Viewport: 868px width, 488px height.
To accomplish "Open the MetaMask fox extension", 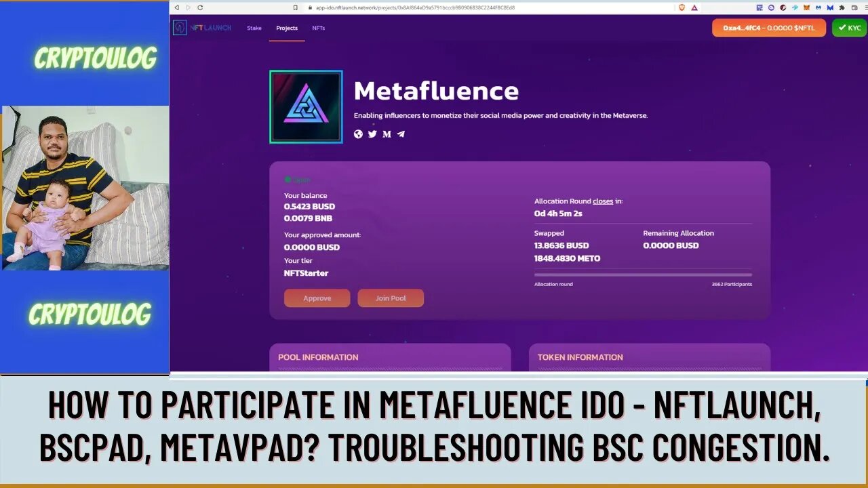I will (x=806, y=7).
